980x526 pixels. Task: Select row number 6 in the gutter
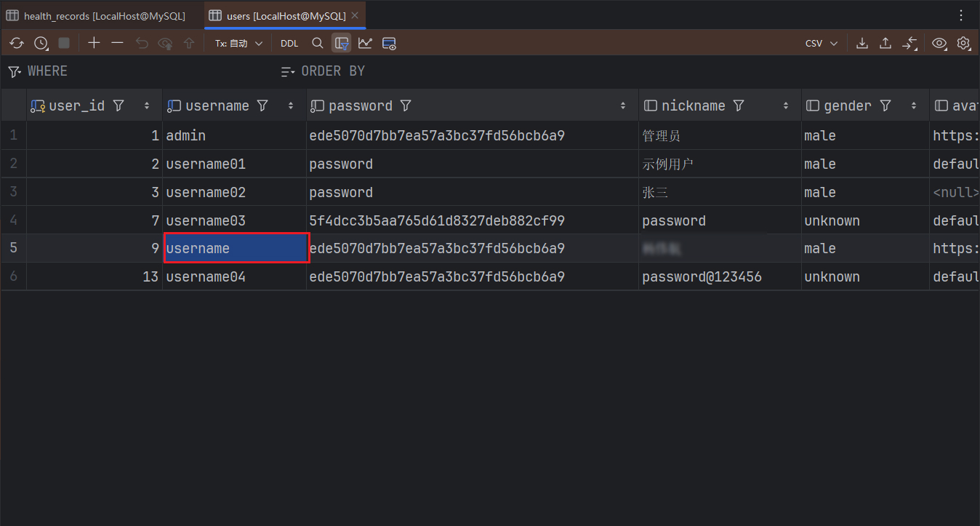click(14, 276)
